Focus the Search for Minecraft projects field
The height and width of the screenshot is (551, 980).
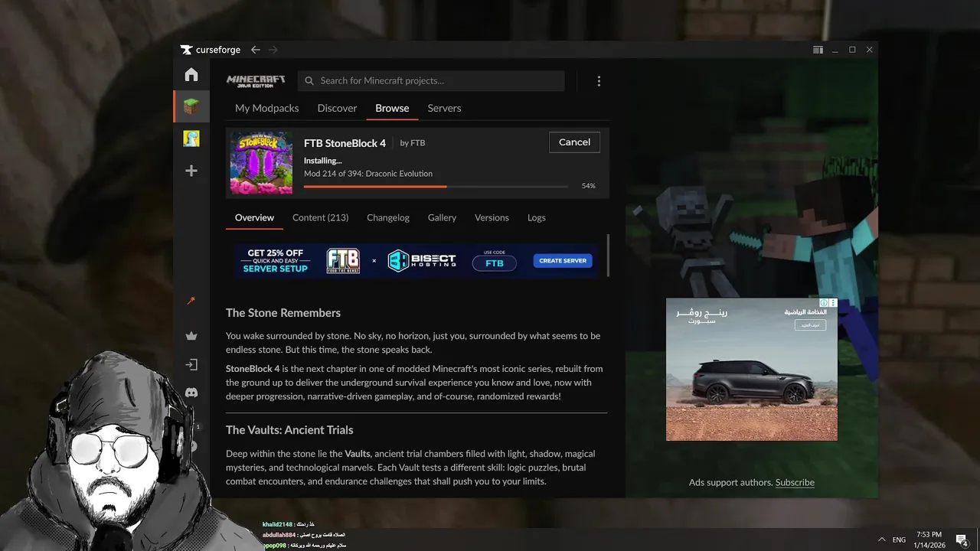click(x=431, y=80)
